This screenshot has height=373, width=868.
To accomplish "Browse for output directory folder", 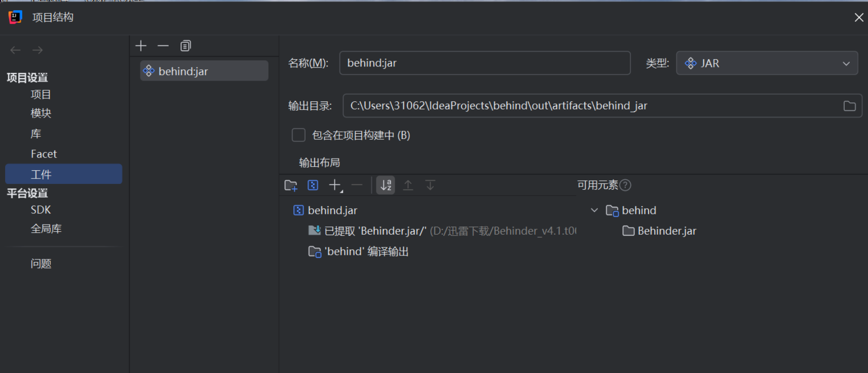I will click(849, 106).
